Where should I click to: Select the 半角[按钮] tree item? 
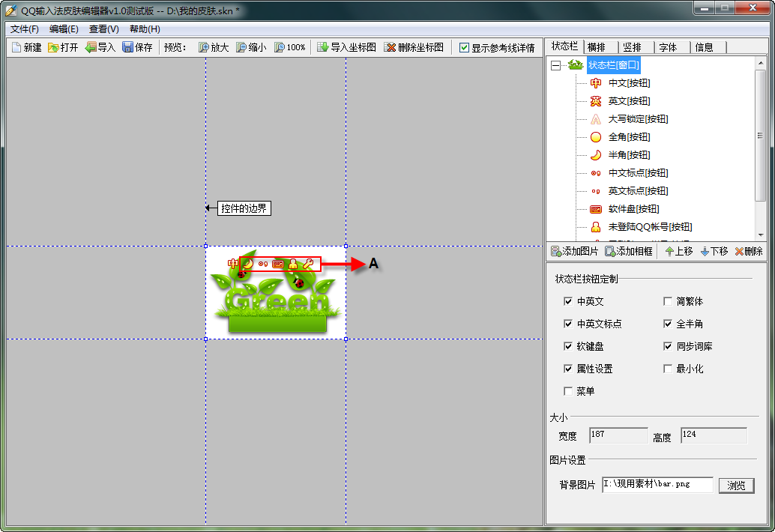[629, 154]
